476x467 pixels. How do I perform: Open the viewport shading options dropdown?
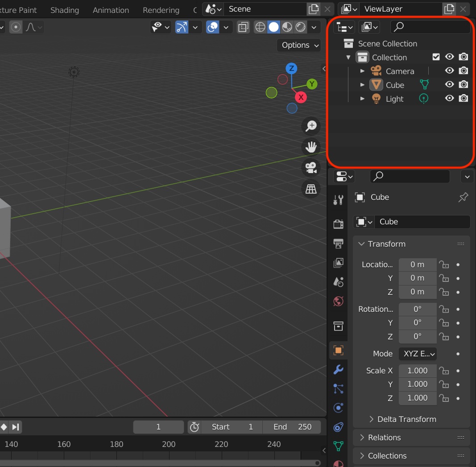click(314, 27)
